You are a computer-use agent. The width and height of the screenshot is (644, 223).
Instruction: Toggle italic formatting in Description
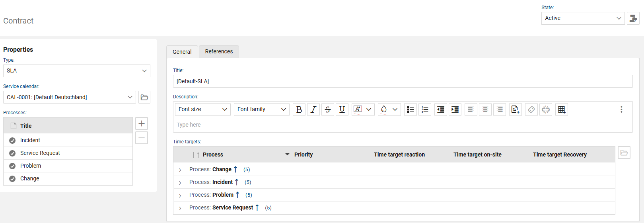click(x=313, y=110)
